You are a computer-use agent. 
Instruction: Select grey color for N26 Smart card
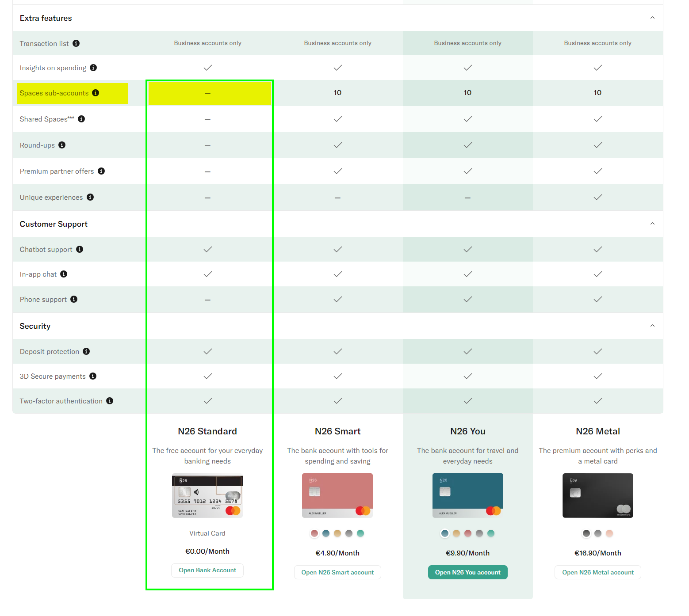(x=349, y=533)
